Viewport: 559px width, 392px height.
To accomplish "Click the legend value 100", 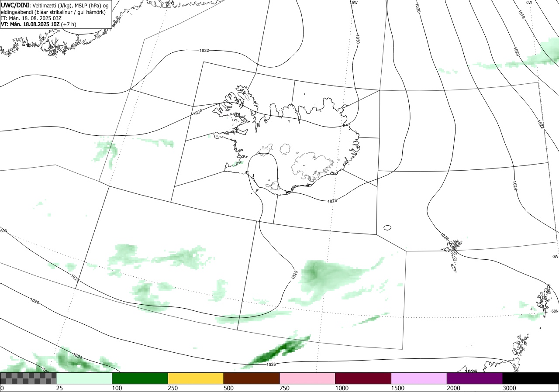I will 117,388.
